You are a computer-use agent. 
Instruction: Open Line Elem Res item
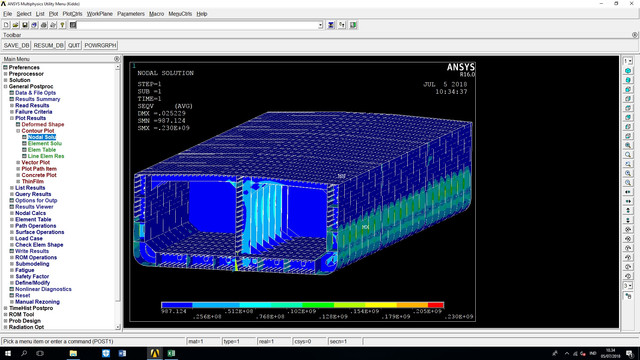pyautogui.click(x=46, y=156)
